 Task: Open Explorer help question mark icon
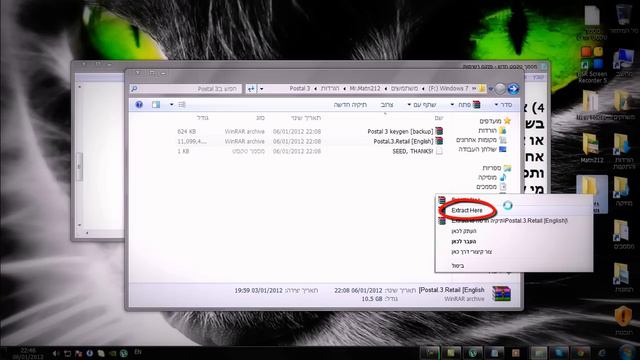[x=139, y=105]
